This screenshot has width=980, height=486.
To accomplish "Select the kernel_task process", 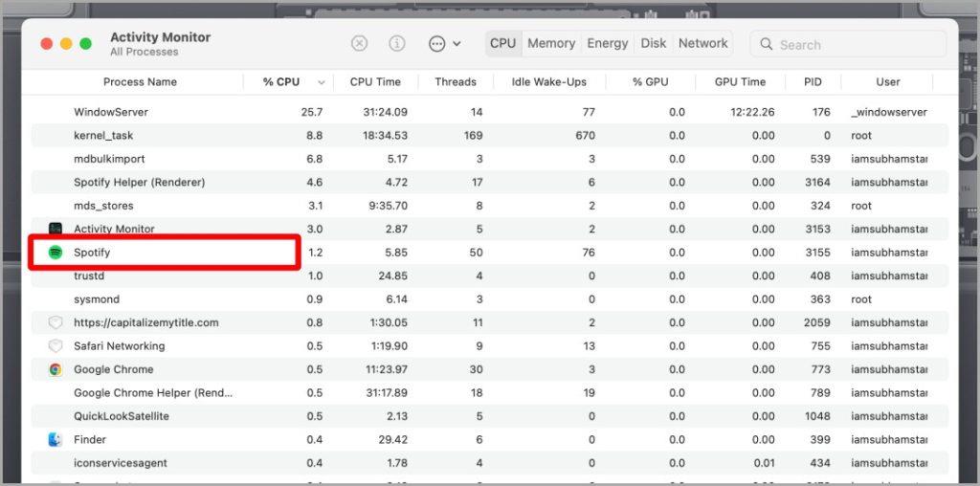I will (x=103, y=136).
